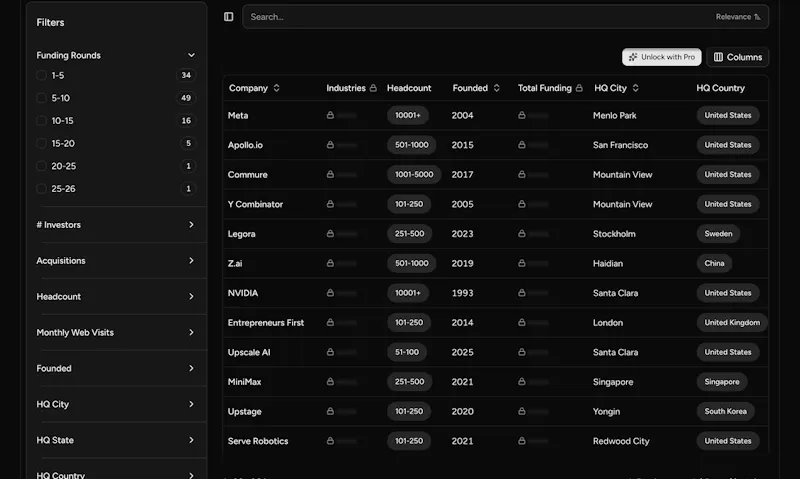This screenshot has width=800, height=479.
Task: Click Industries lock icon in Z.ai row
Action: point(330,263)
